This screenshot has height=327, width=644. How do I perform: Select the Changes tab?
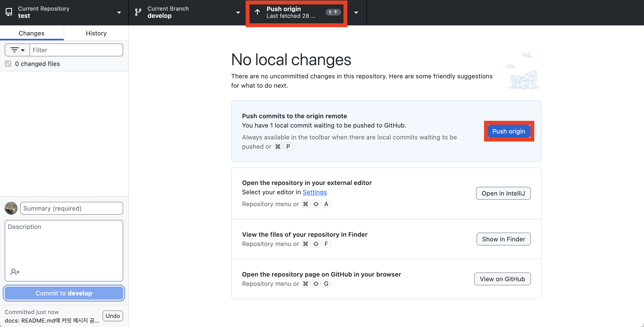[32, 33]
